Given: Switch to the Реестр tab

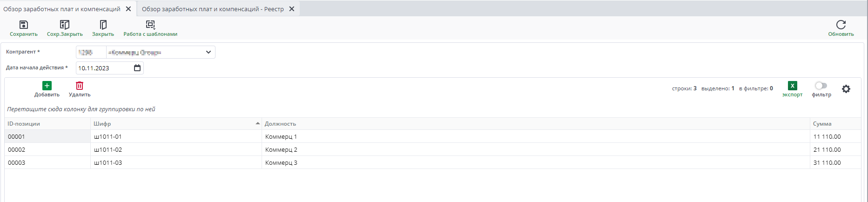Looking at the screenshot, I should tap(213, 9).
